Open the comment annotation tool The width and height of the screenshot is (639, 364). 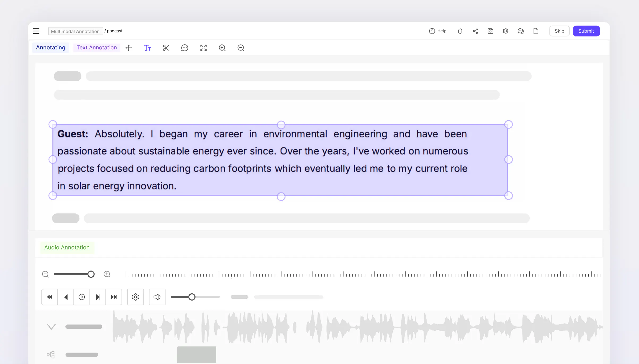(185, 48)
